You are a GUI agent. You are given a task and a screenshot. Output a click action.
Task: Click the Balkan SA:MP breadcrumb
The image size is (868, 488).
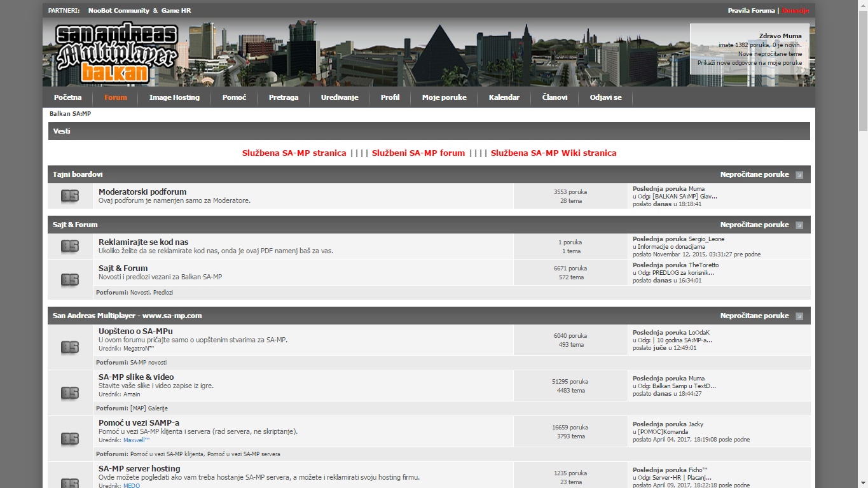point(71,113)
